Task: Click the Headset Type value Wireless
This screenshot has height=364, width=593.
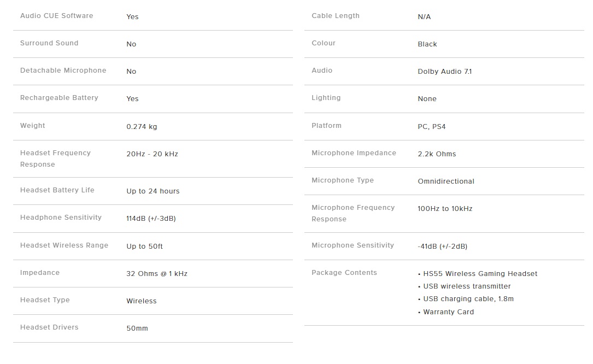Action: point(142,301)
